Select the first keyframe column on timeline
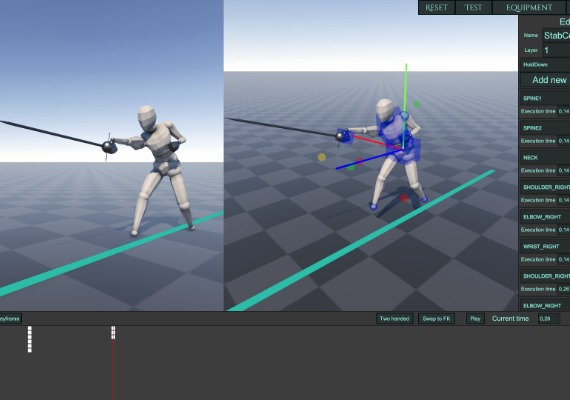 click(x=30, y=339)
